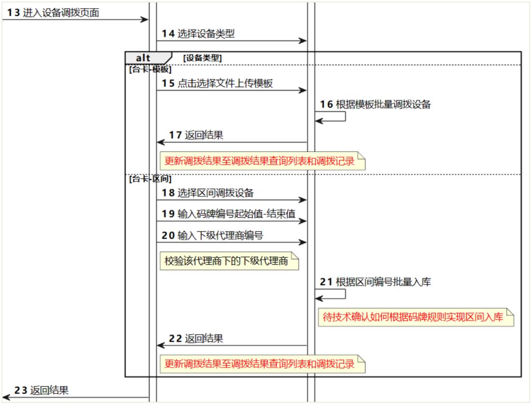Select self-message '21 根据区间编号批量入库'

tap(375, 281)
